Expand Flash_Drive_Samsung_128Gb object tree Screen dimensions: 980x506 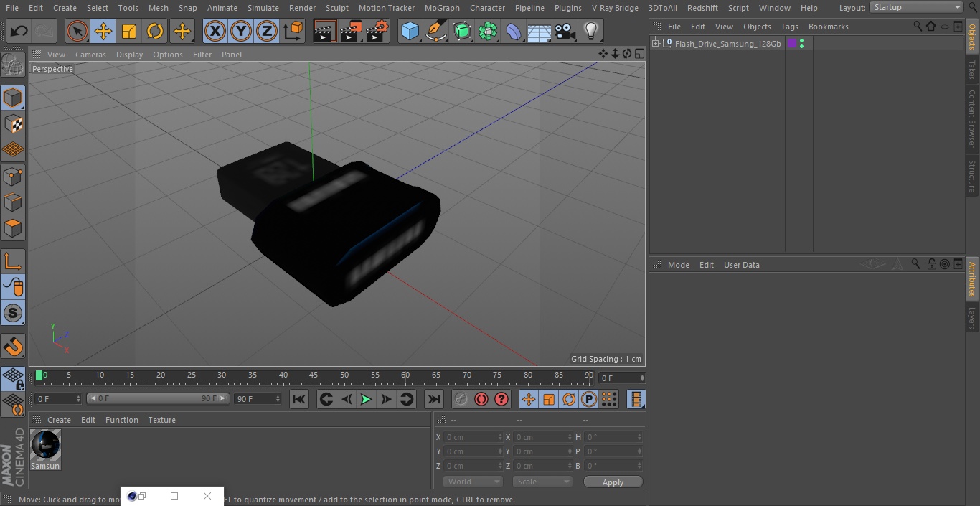coord(655,44)
